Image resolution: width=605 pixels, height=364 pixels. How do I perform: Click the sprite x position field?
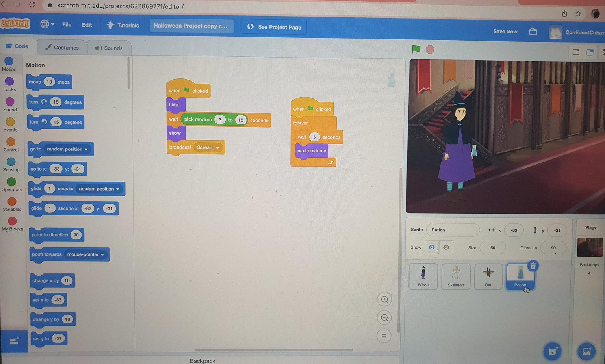(514, 230)
